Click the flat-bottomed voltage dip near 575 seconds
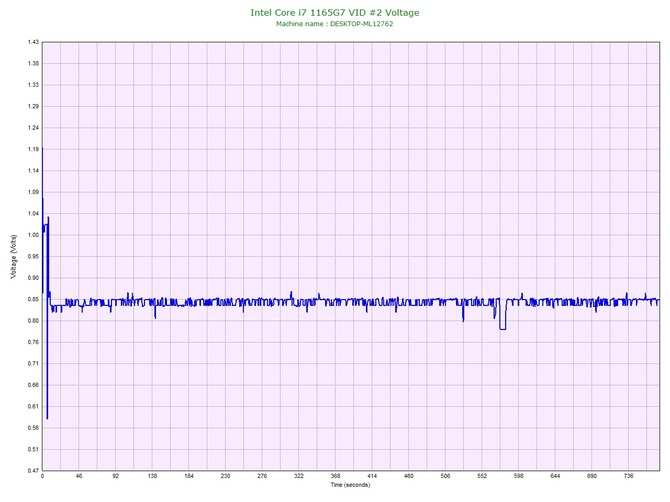Viewport: 670px width, 502px height. pyautogui.click(x=502, y=328)
